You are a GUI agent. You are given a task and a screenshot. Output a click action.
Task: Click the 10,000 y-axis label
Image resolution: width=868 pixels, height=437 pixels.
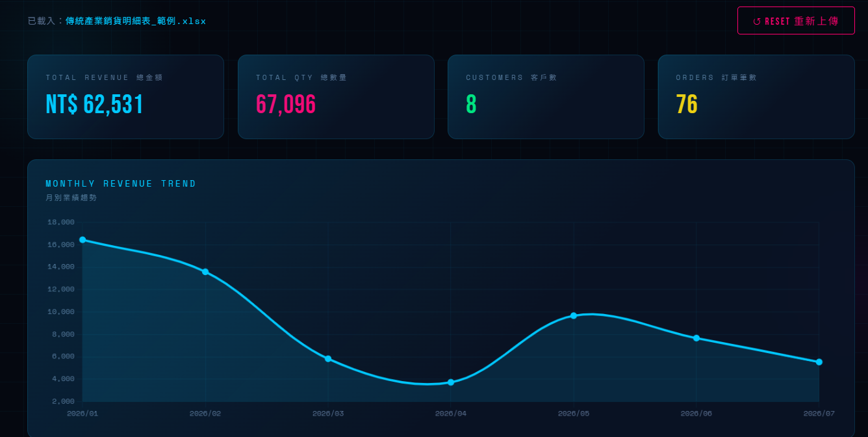tap(61, 311)
